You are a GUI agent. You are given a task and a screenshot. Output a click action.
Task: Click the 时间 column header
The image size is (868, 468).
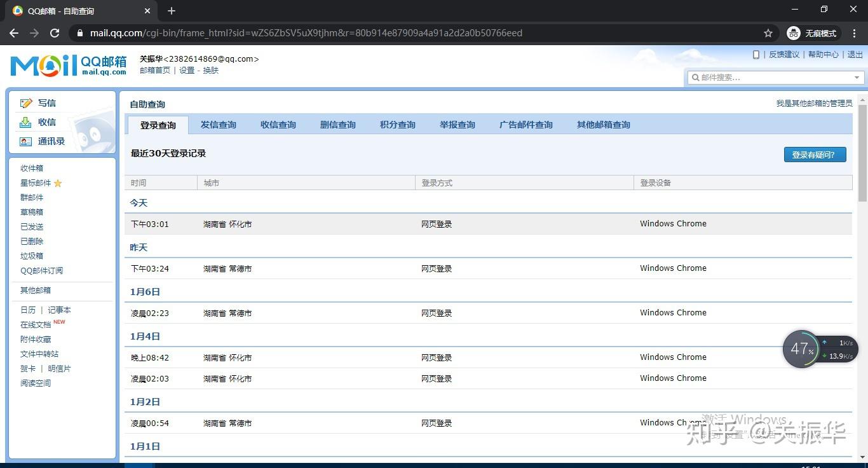pos(161,183)
